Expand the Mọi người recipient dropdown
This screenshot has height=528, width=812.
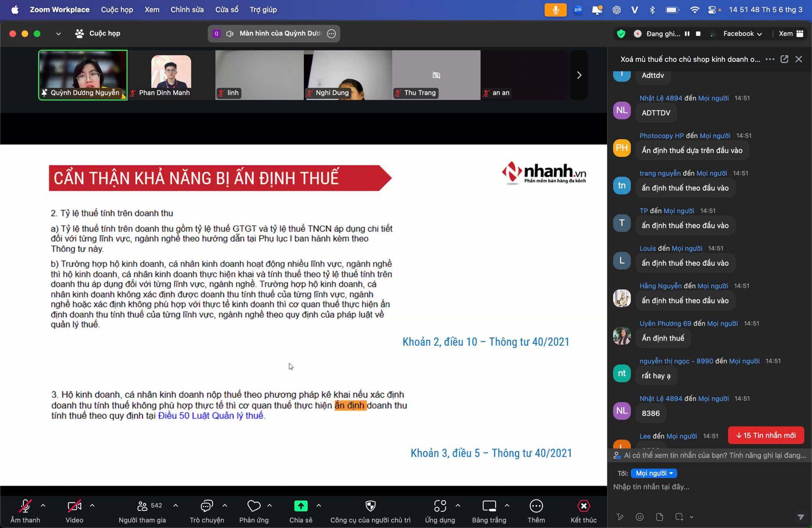click(x=654, y=473)
